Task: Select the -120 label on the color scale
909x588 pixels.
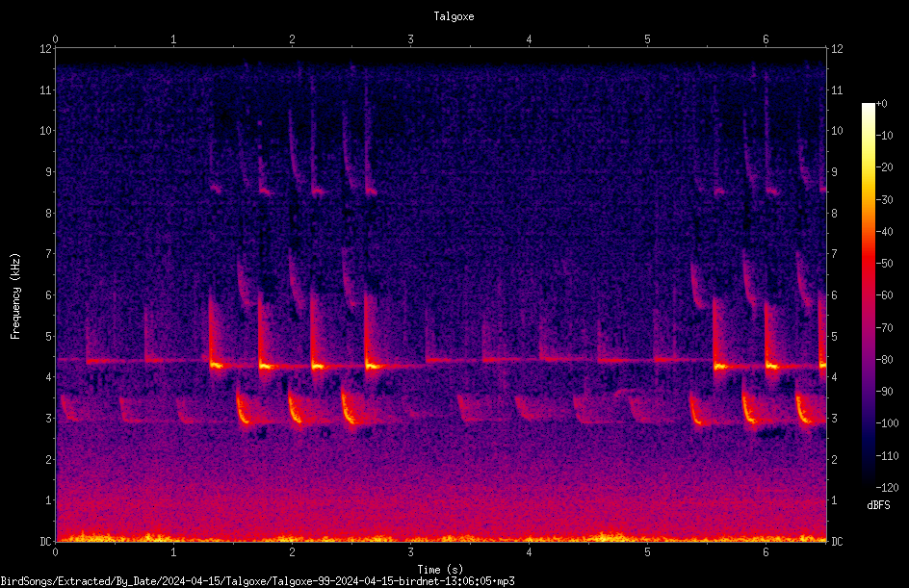Action: click(x=887, y=487)
